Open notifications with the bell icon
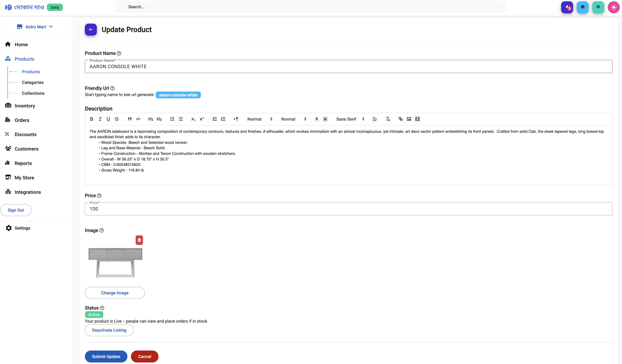Screen dimensions: 622x364 tap(567, 7)
